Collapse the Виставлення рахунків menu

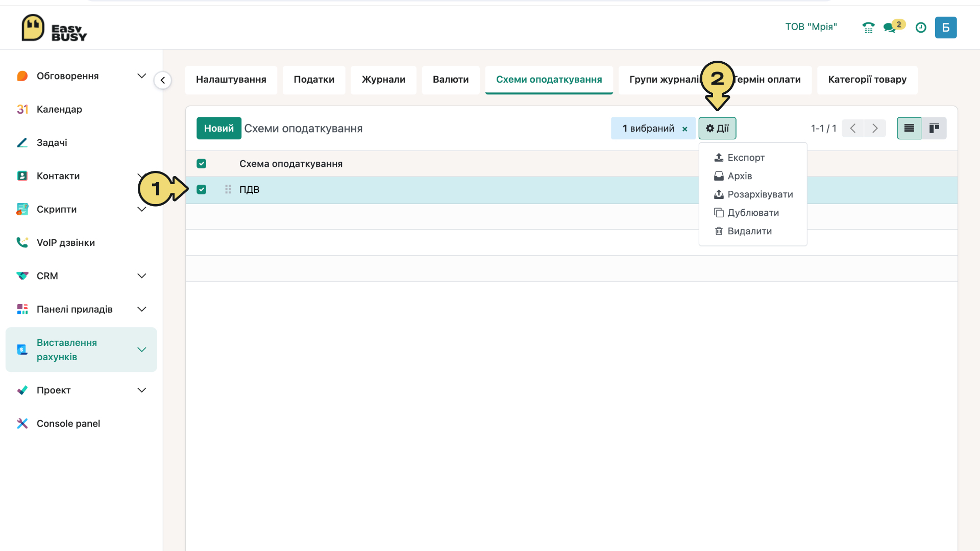[x=142, y=349]
